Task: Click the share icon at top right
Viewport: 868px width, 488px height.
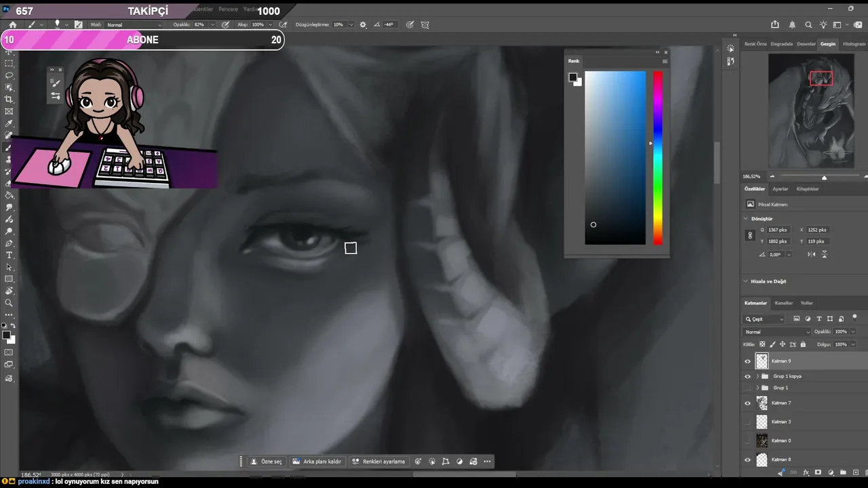Action: tap(775, 24)
